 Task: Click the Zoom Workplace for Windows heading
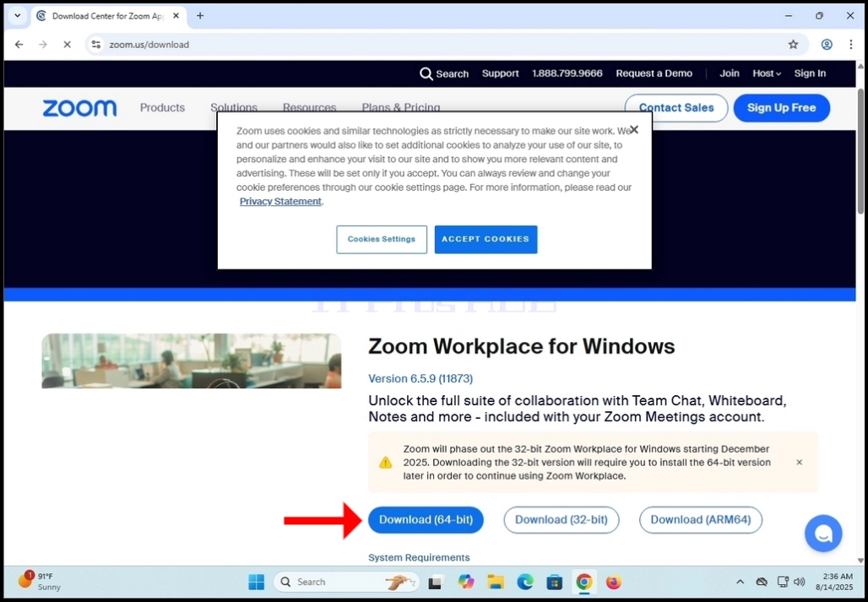point(522,347)
